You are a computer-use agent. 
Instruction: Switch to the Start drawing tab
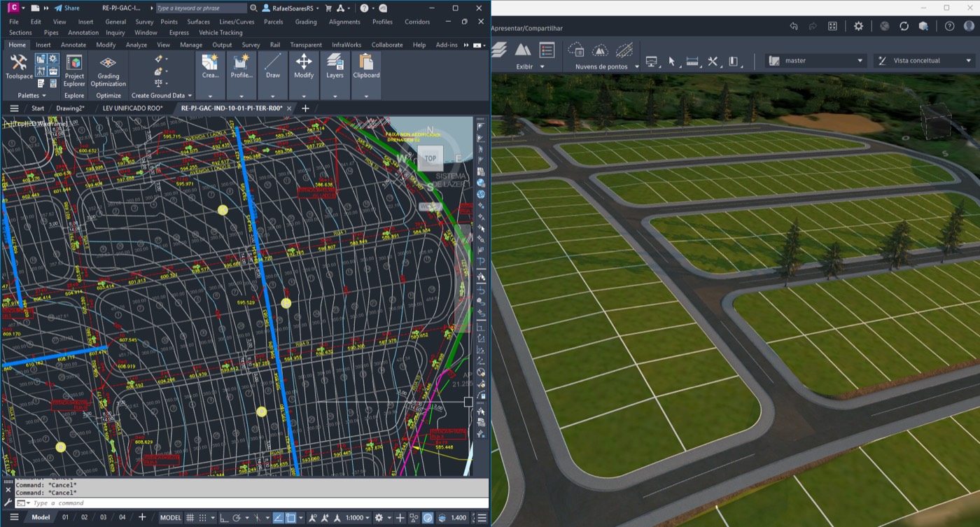(37, 108)
